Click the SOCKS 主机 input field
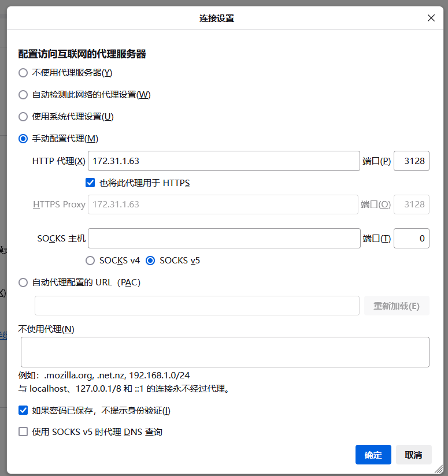 (x=224, y=238)
